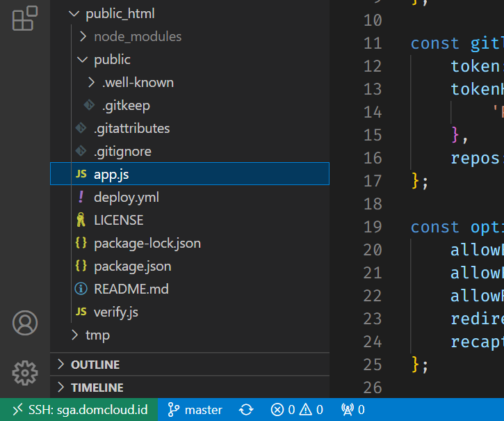Viewport: 504px width, 421px height.
Task: Open the verify.js file
Action: (x=115, y=312)
